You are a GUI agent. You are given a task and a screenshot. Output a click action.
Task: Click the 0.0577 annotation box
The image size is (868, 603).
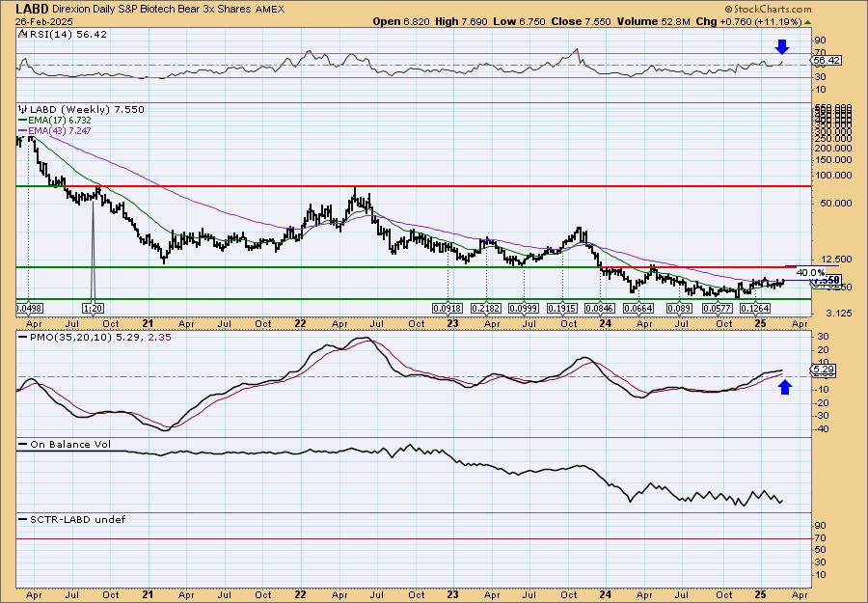[x=718, y=308]
